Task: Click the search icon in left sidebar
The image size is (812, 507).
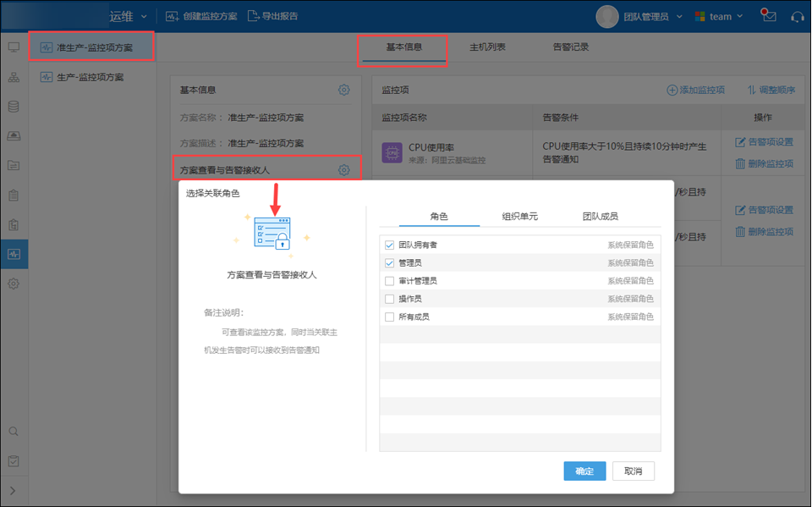Action: pyautogui.click(x=14, y=432)
